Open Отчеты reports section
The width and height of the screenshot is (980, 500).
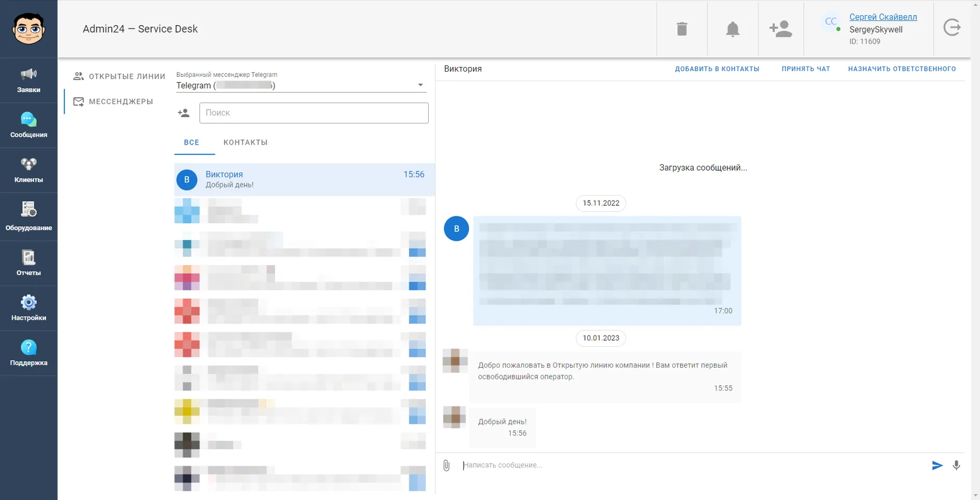coord(29,263)
